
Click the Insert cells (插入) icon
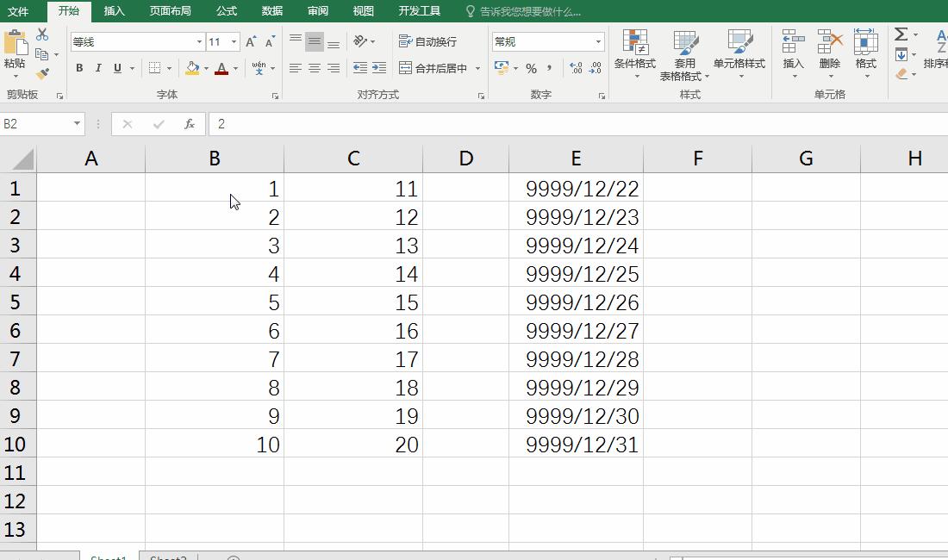[793, 41]
